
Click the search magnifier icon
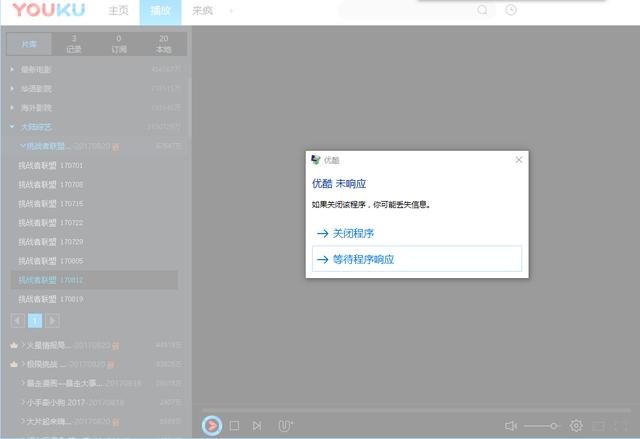482,10
